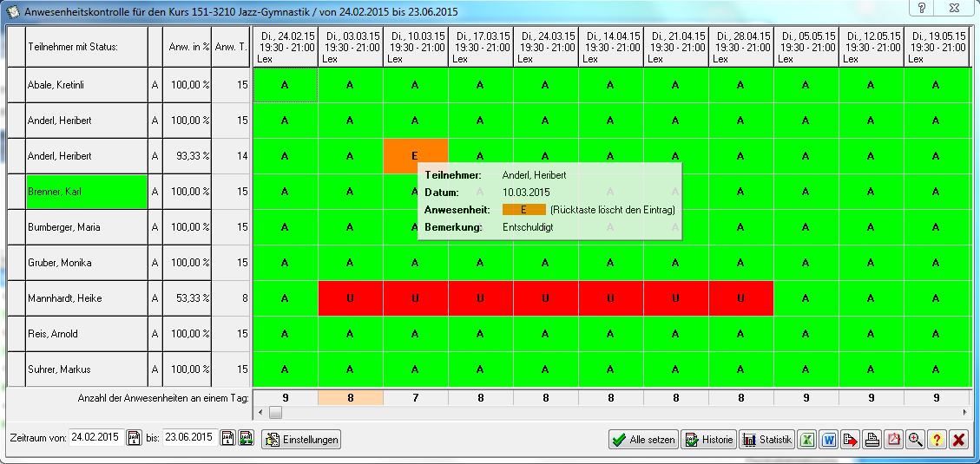Click column header Di., 14.04.15
Screen dimensions: 980x464
point(610,47)
